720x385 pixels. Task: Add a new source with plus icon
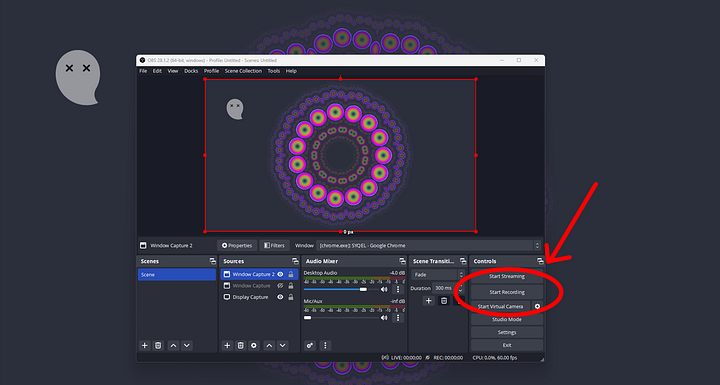[x=227, y=345]
